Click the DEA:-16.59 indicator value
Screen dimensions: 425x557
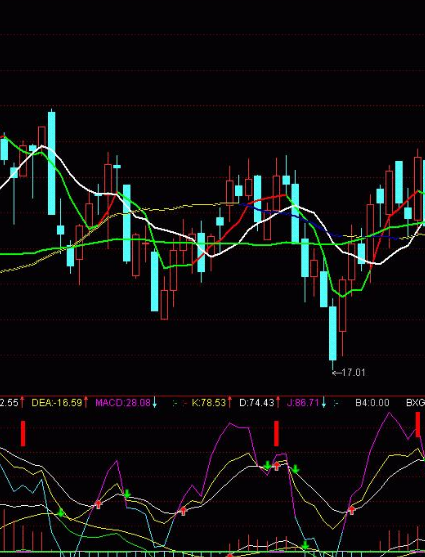point(57,403)
